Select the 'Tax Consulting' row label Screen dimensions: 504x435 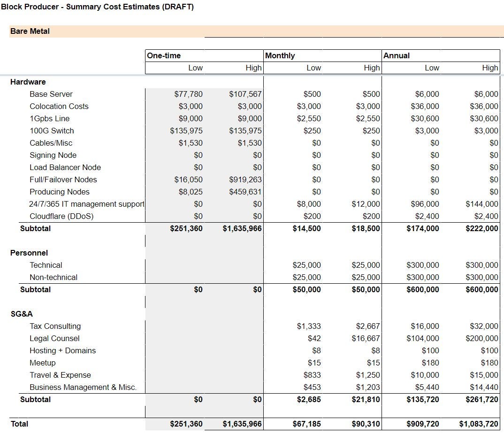pos(55,326)
